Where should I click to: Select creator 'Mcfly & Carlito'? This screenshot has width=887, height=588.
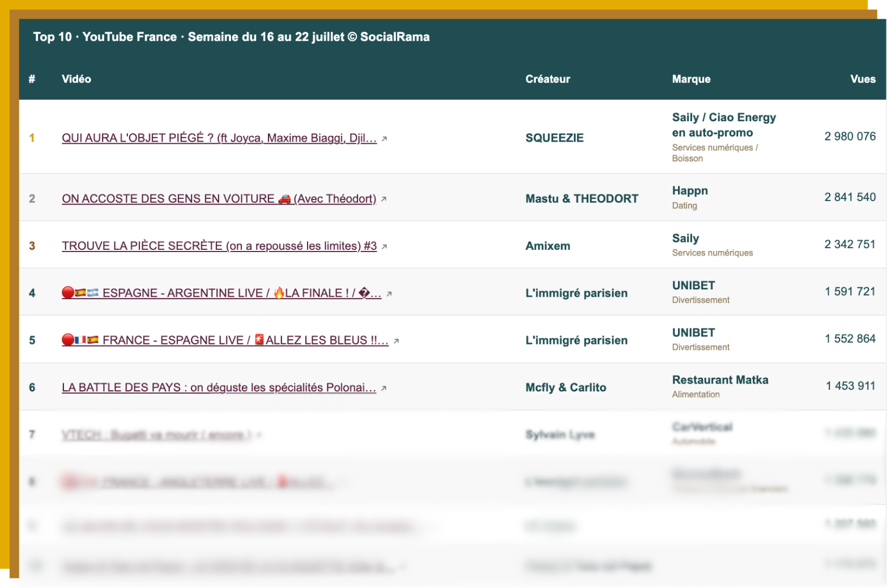566,387
